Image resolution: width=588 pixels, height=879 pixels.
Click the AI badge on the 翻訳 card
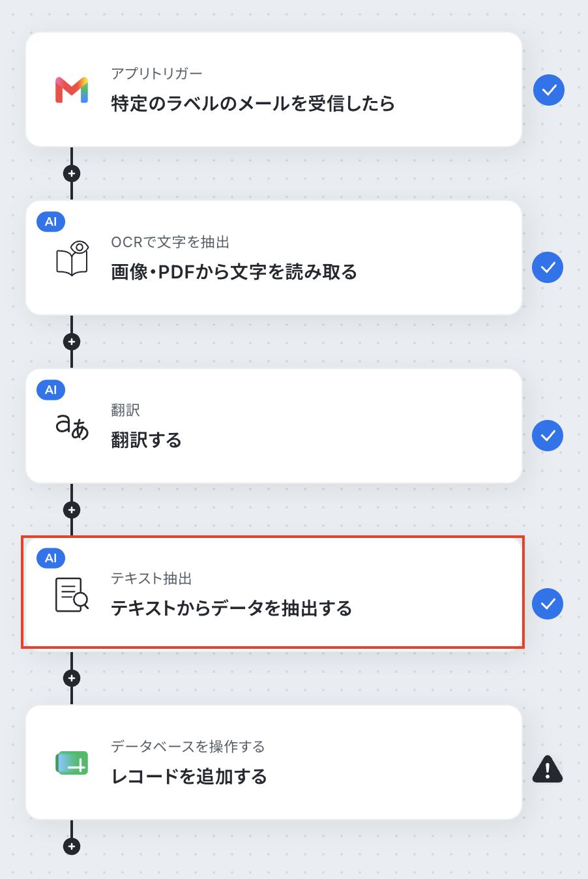[x=51, y=390]
